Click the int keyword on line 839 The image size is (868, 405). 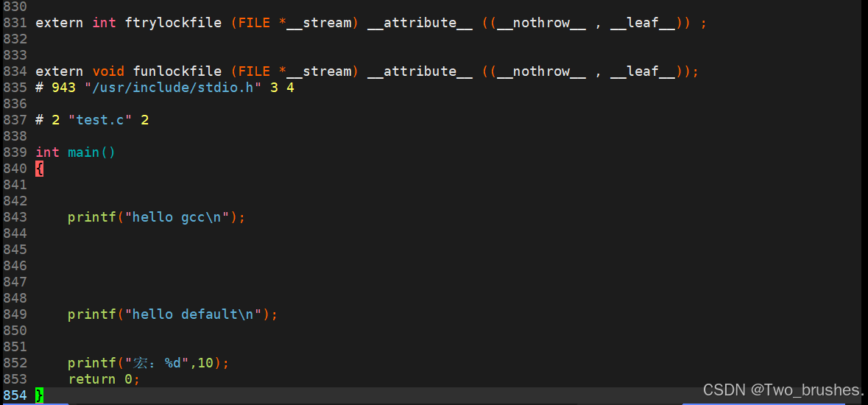tap(48, 152)
